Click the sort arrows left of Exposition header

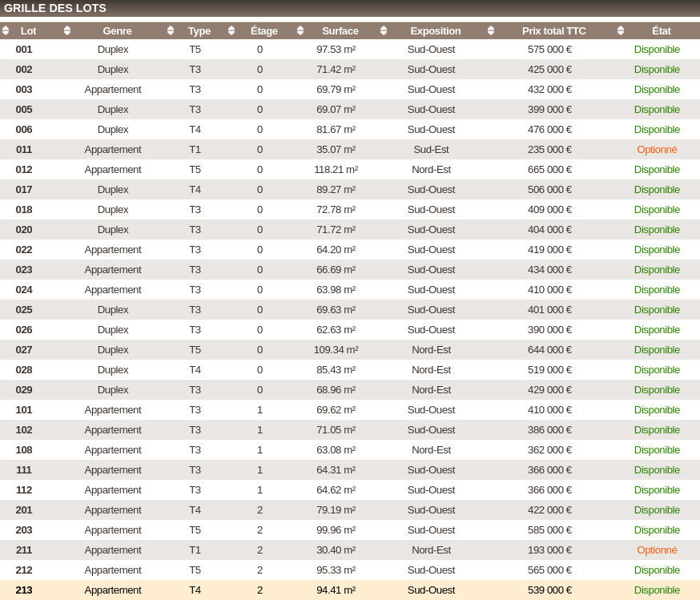pyautogui.click(x=384, y=30)
